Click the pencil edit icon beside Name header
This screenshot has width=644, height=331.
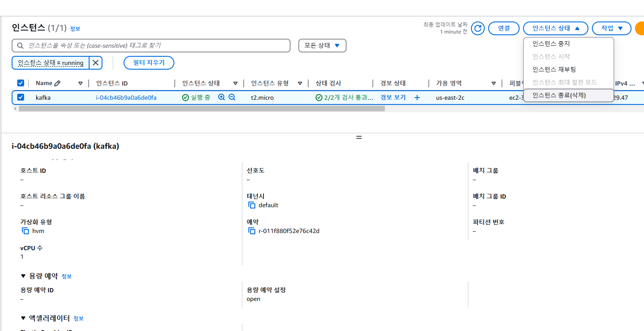click(x=57, y=83)
